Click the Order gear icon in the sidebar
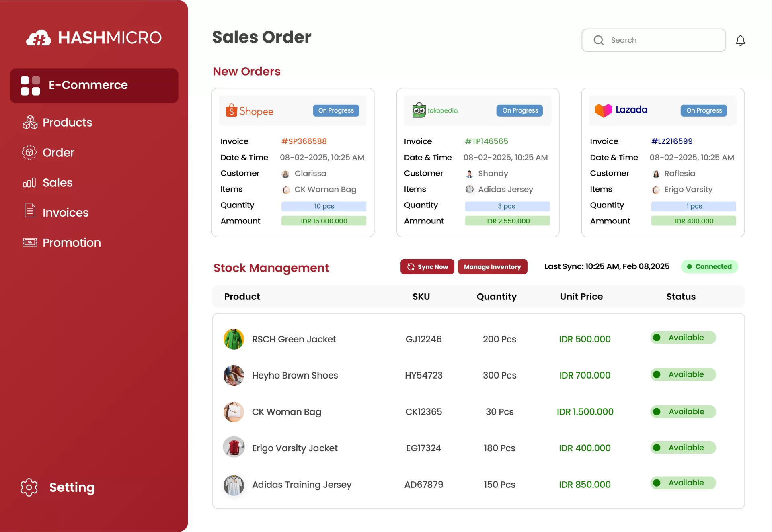This screenshot has width=772, height=532. (x=29, y=152)
